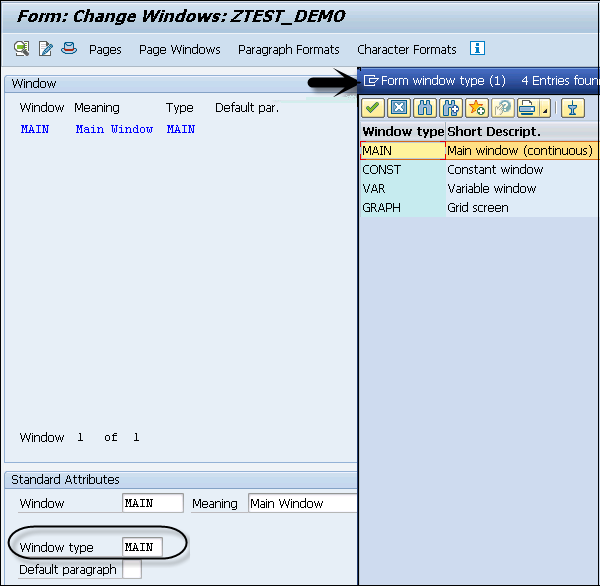Screen dimensions: 600x586
Task: Click the header hat icon in toolbar
Action: pos(68,48)
